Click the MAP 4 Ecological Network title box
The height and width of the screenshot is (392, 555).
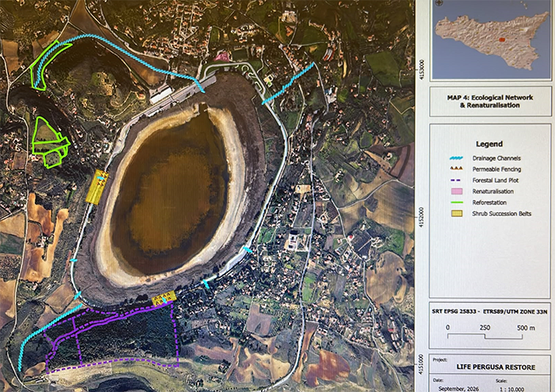490,101
